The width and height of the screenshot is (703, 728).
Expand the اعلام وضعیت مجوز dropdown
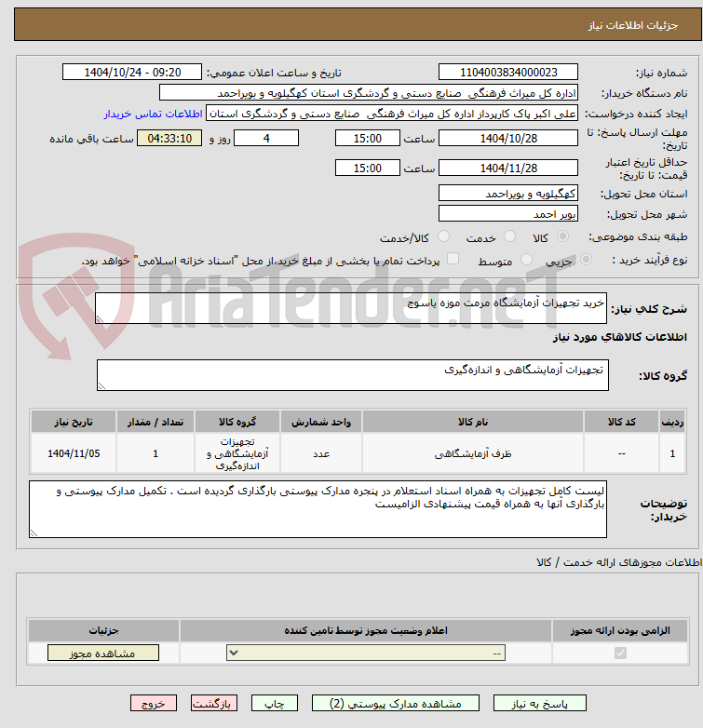click(366, 654)
